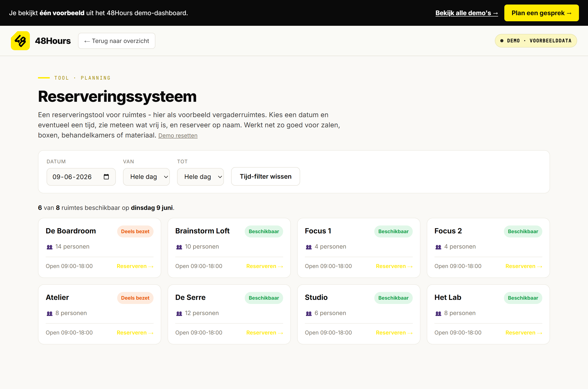Click the people icon on Studio card
588x389 pixels.
309,313
